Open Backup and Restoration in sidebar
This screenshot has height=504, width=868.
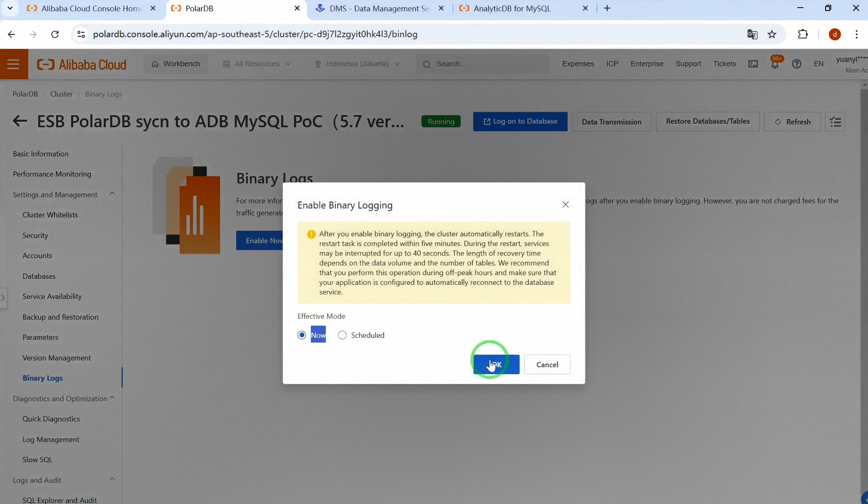tap(61, 317)
